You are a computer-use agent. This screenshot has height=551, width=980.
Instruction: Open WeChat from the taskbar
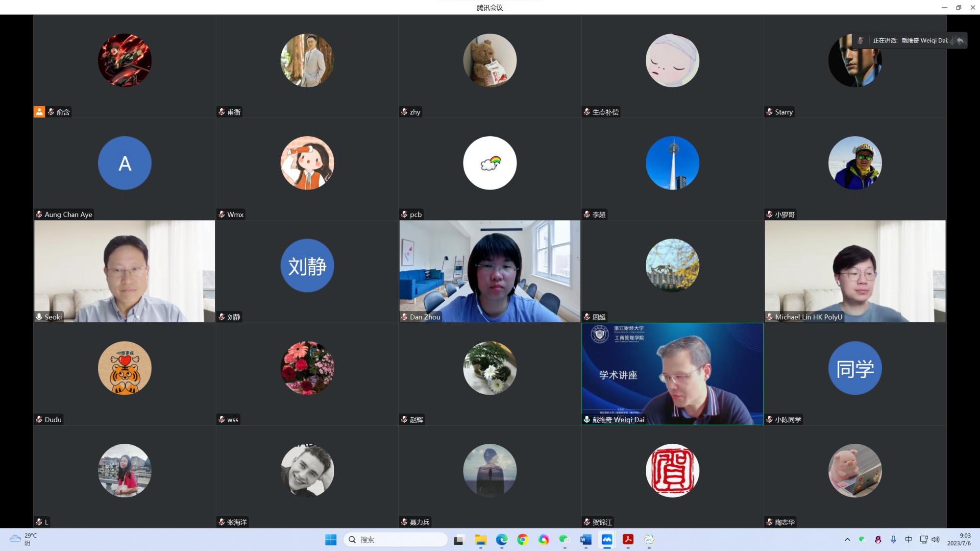(564, 539)
